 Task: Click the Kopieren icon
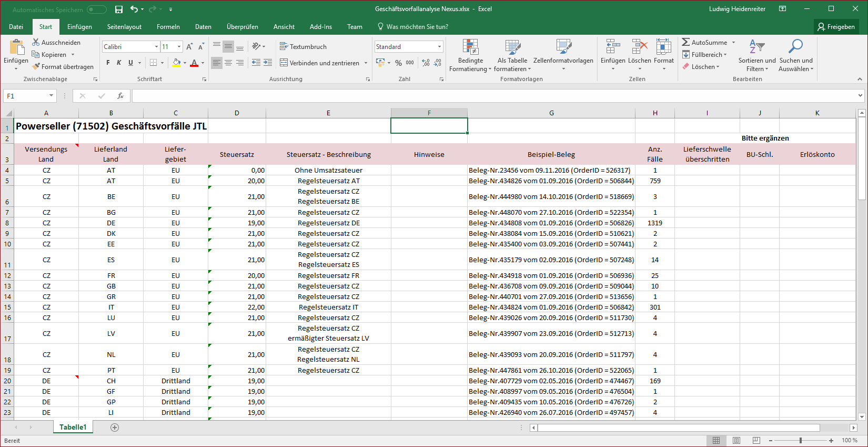tap(36, 54)
